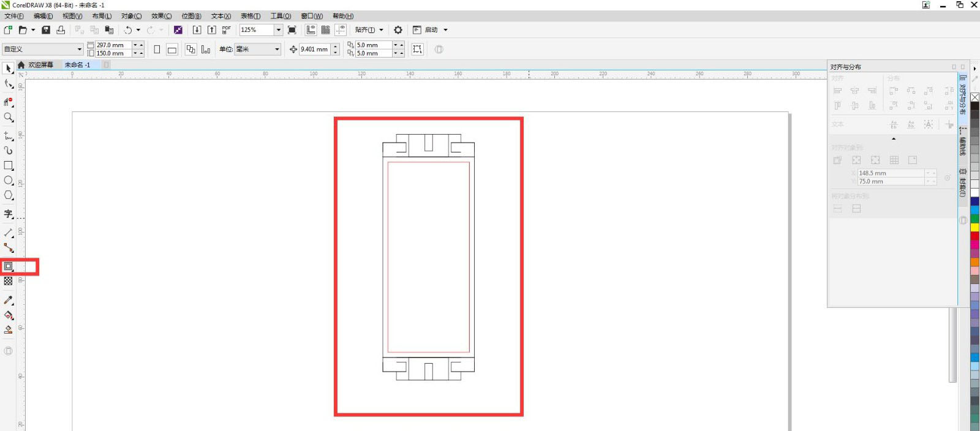Select the Eyedropper tool

pos(9,300)
